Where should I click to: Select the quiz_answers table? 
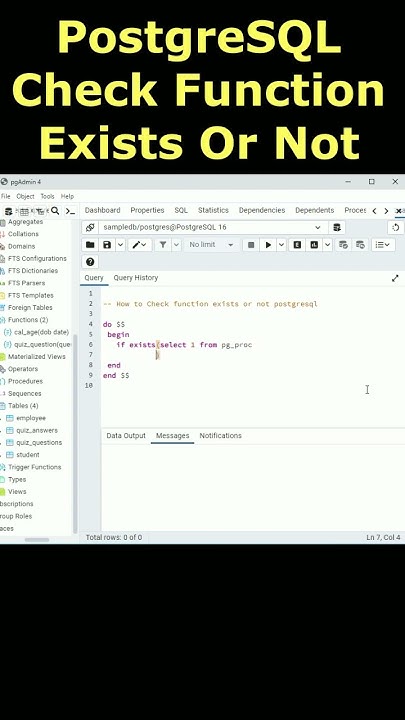37,430
